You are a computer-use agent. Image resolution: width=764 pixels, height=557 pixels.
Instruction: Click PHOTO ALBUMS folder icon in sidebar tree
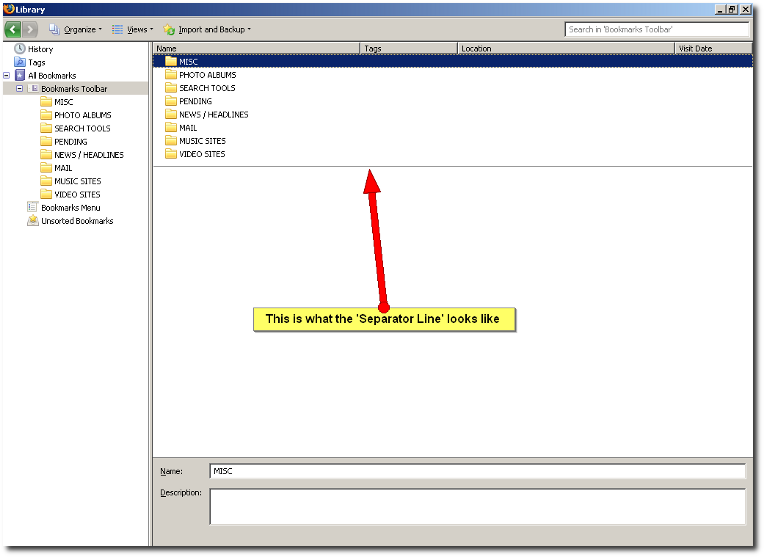pos(46,115)
